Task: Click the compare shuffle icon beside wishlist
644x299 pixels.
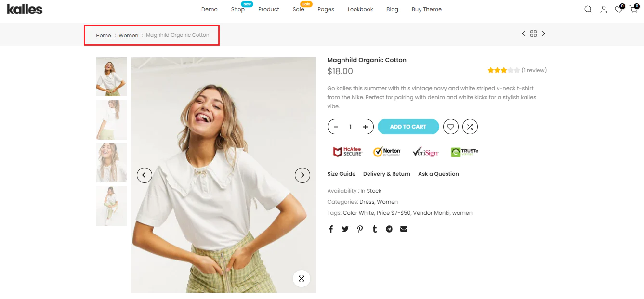Action: pyautogui.click(x=470, y=127)
